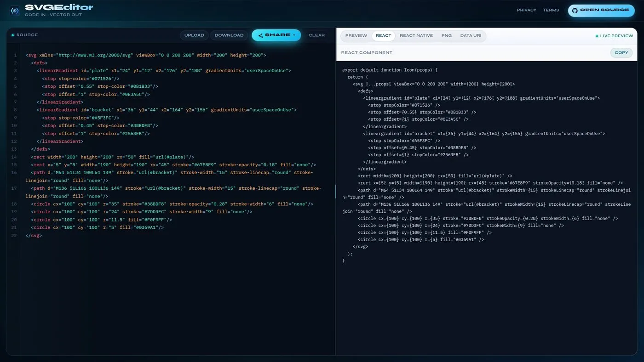Click the Upload button

click(x=194, y=35)
